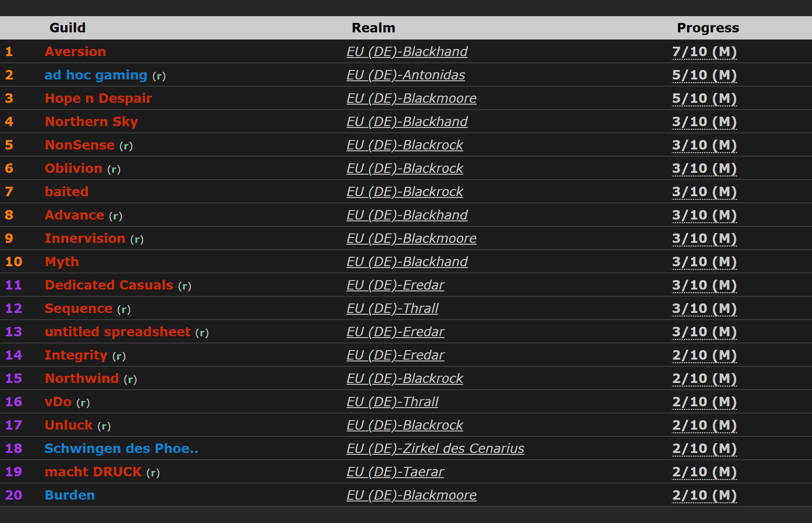Screen dimensions: 812x523
Task: Click recruiting (r) marker next to Dedicated Casuals
Action: pos(185,286)
